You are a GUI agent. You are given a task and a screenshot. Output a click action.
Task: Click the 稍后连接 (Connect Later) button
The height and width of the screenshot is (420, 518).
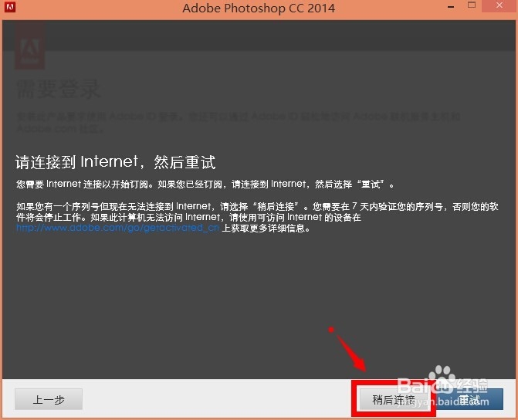pyautogui.click(x=394, y=399)
